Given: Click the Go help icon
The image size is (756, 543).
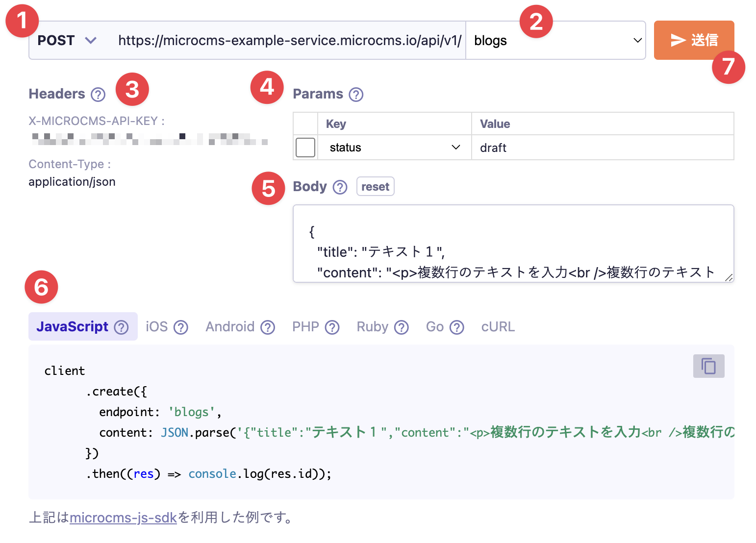Looking at the screenshot, I should [x=457, y=327].
